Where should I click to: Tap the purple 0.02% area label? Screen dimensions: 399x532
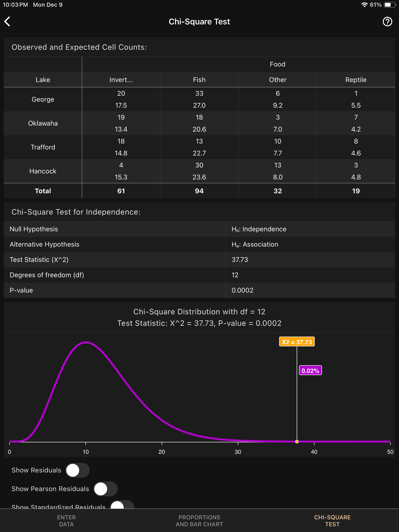310,370
